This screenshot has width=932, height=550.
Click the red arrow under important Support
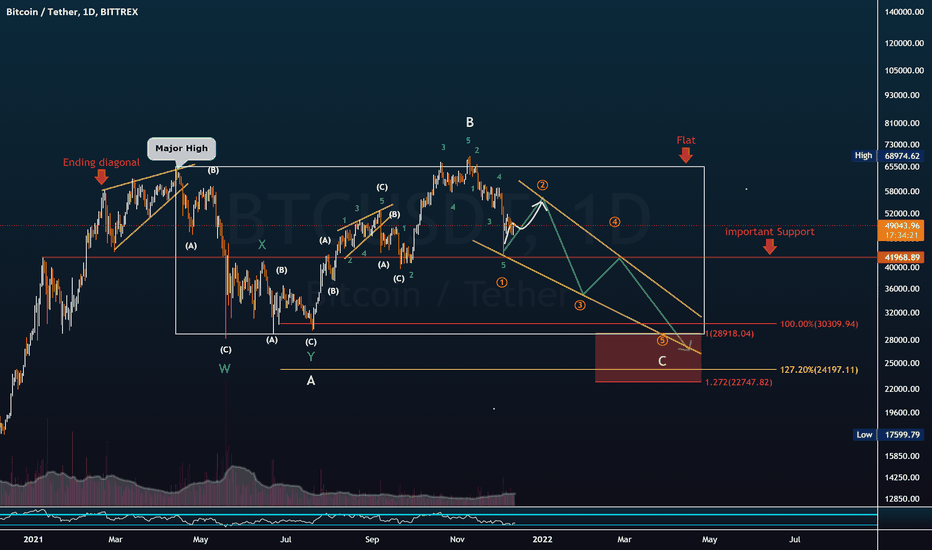pos(769,247)
